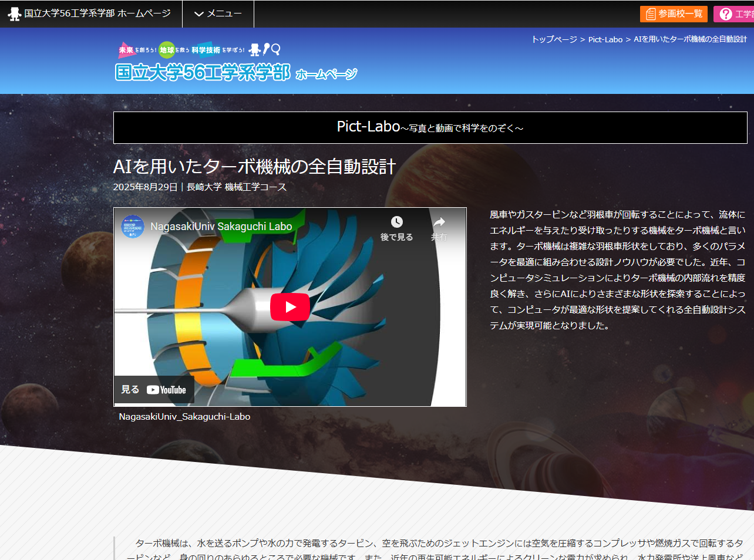Click the question mark icon in pink button
The image size is (754, 560).
(x=726, y=14)
